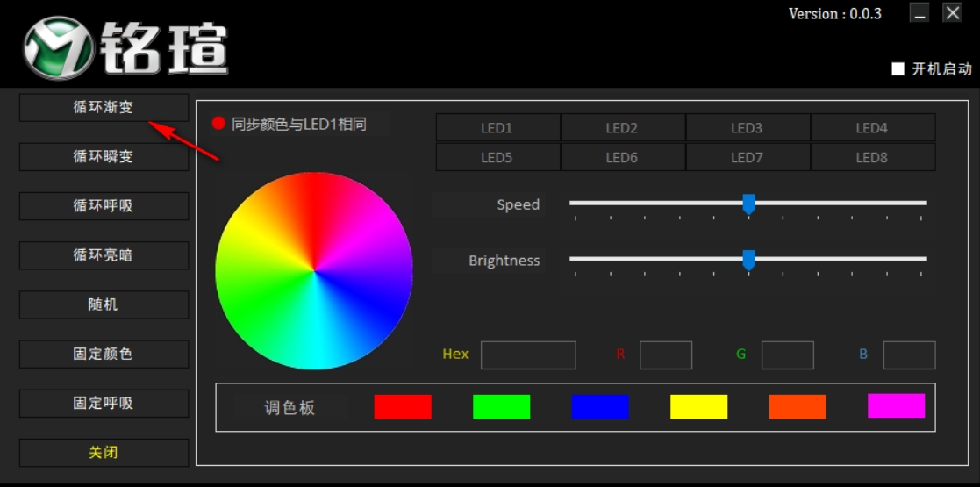Switch to the LED6 tab
Viewport: 980px width, 487px height.
pos(622,158)
